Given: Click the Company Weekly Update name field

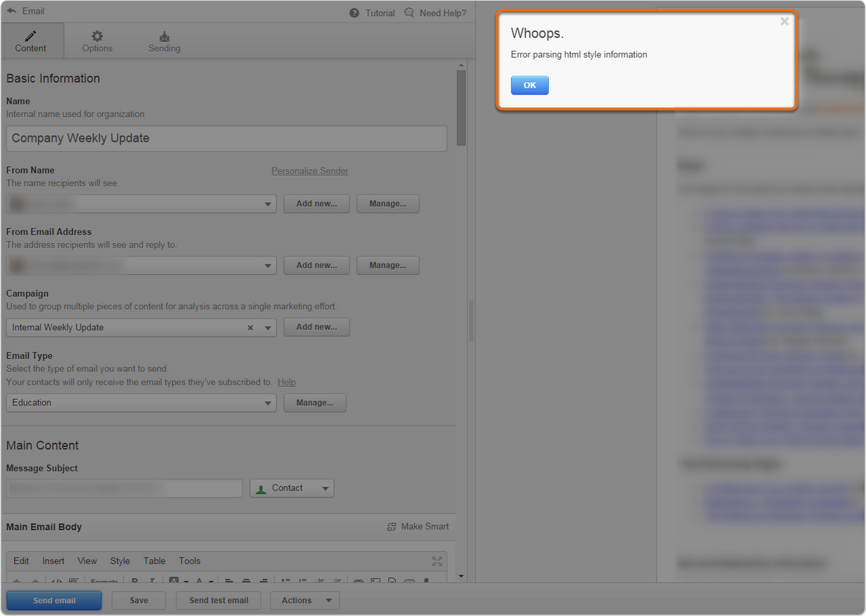Looking at the screenshot, I should (x=226, y=139).
